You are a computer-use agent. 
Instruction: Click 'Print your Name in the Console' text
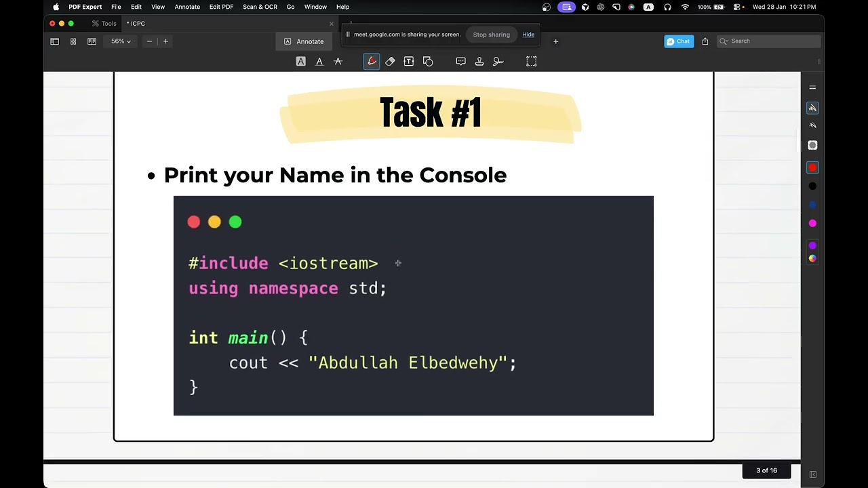tap(335, 176)
